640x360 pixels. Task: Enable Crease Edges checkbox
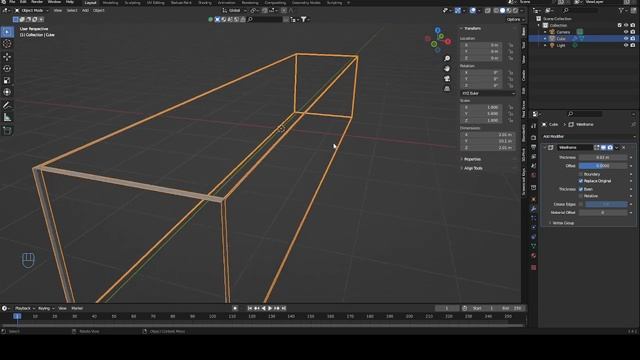pos(581,204)
